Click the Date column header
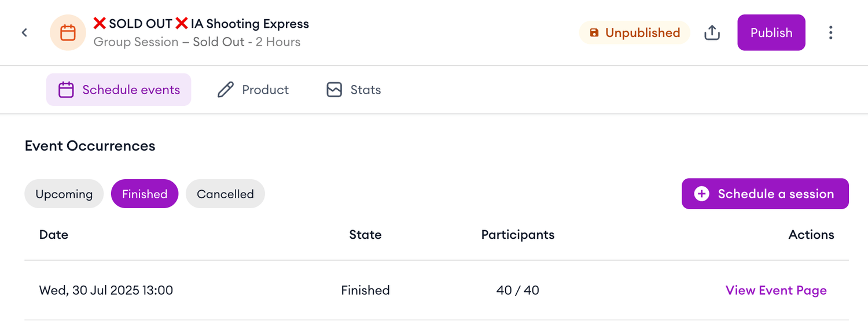 pos(54,235)
